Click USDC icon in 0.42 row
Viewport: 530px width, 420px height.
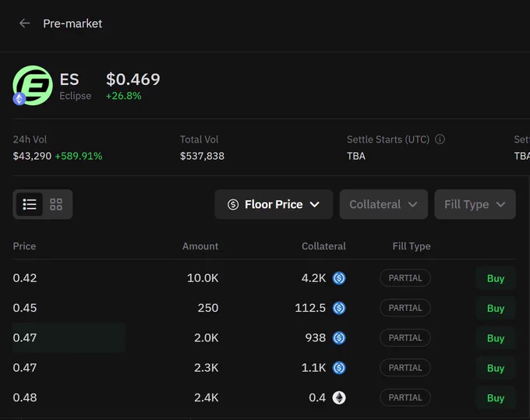[339, 278]
